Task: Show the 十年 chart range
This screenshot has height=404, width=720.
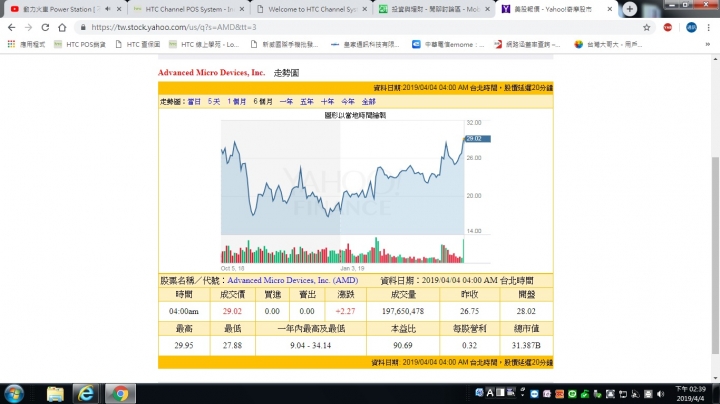Action: [x=327, y=101]
